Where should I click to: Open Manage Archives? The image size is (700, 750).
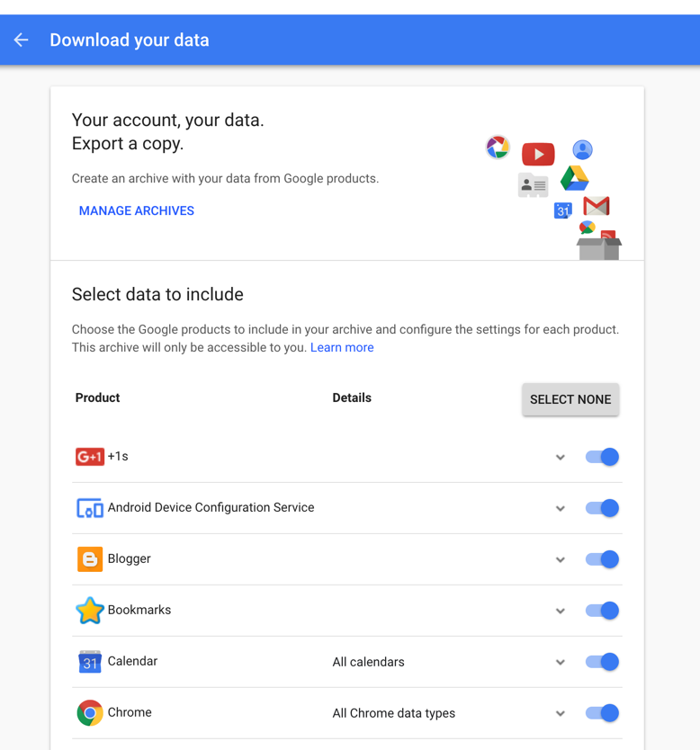pos(137,210)
